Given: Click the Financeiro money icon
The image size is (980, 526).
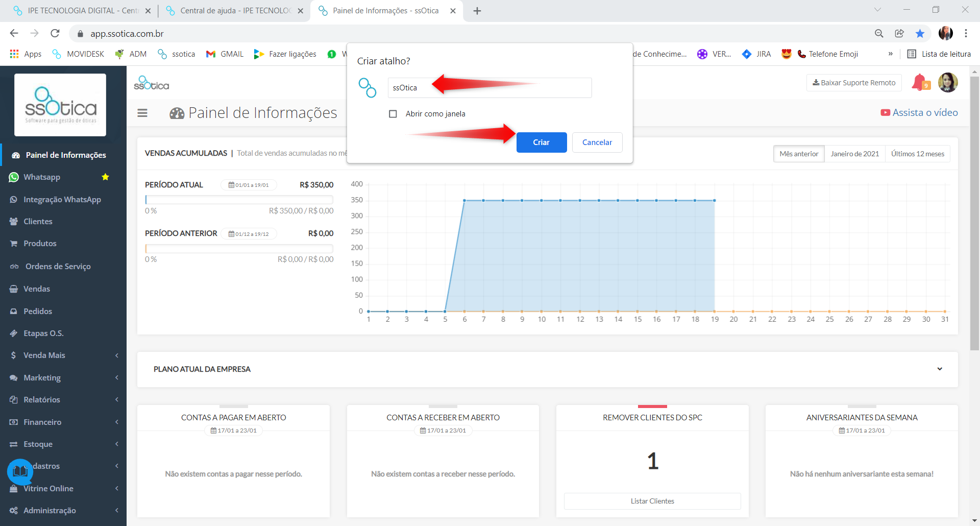Looking at the screenshot, I should [14, 422].
